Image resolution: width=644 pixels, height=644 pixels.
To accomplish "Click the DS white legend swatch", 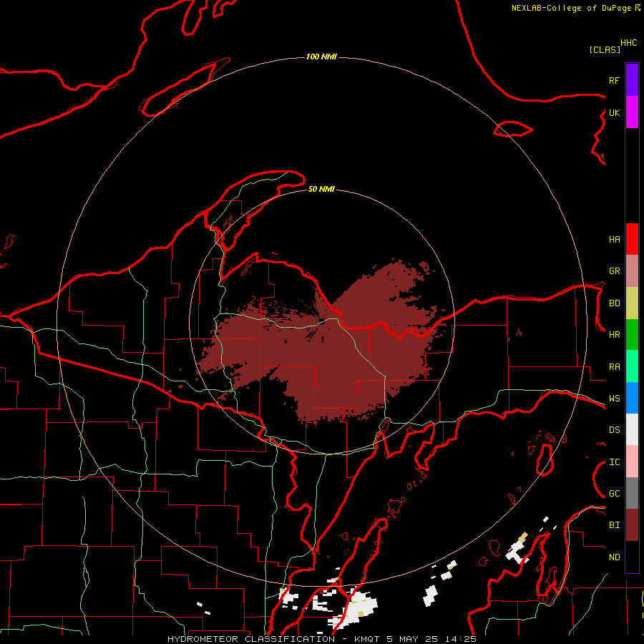I will (x=632, y=429).
